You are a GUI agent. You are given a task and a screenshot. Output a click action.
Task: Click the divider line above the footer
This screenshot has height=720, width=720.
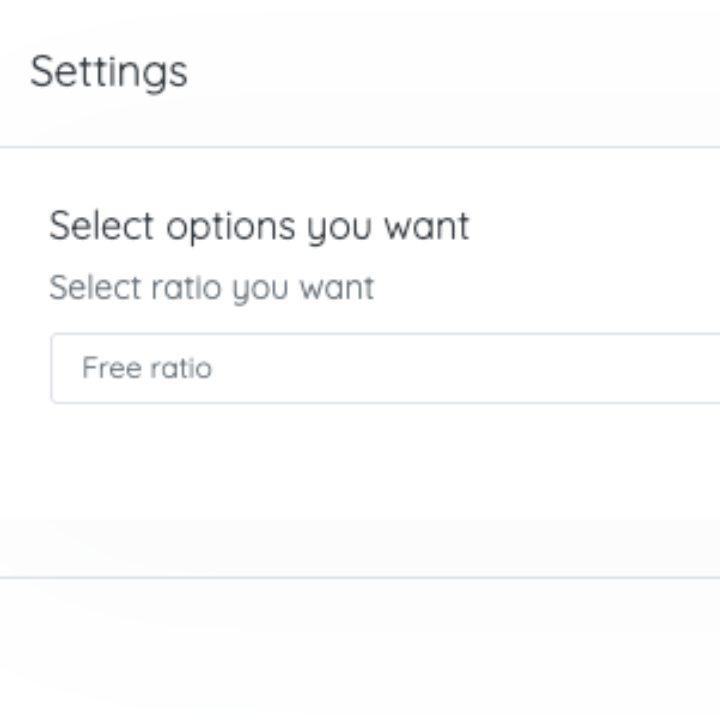tap(360, 577)
